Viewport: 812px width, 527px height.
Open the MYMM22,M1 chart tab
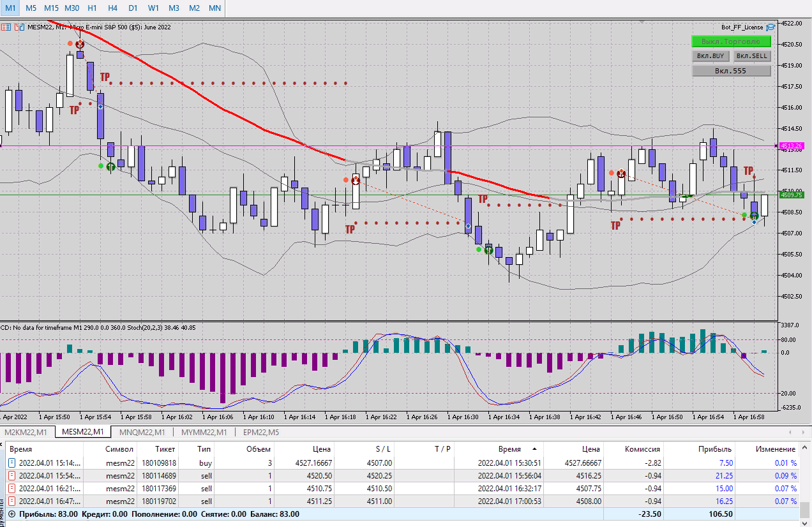pos(204,432)
